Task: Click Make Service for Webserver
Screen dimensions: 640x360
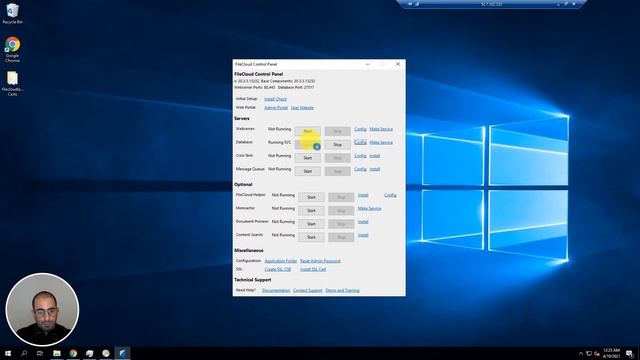Action: (x=381, y=129)
